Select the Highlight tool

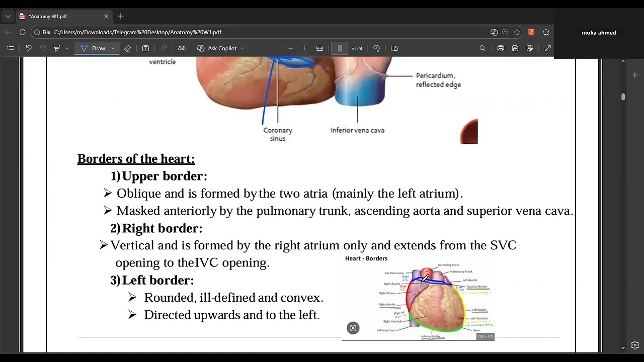(57, 48)
